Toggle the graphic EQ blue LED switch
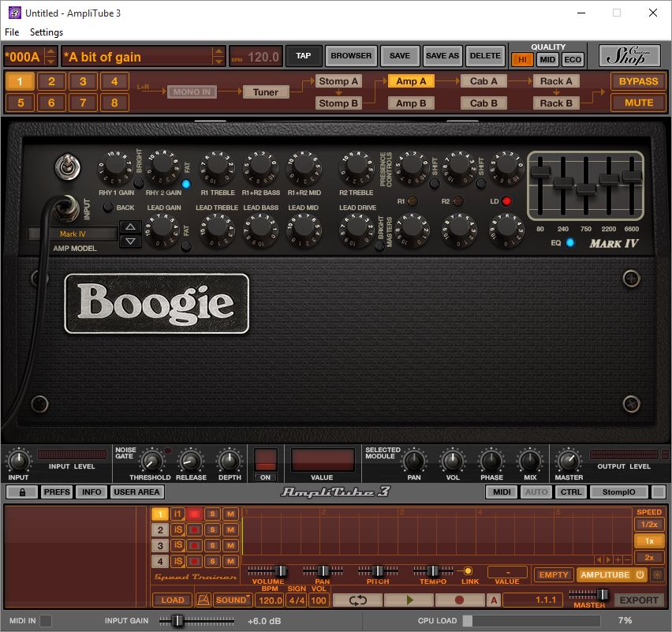Viewport: 672px width, 632px height. coord(570,243)
